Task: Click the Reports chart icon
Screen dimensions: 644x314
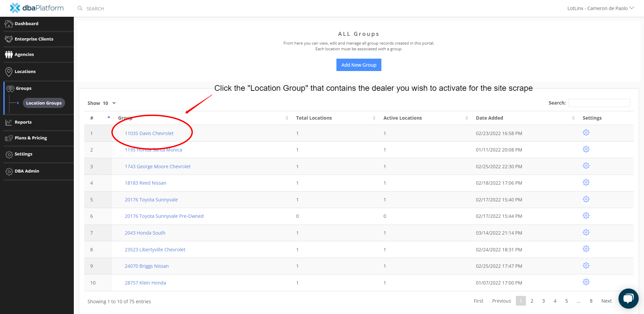Action: tap(9, 122)
